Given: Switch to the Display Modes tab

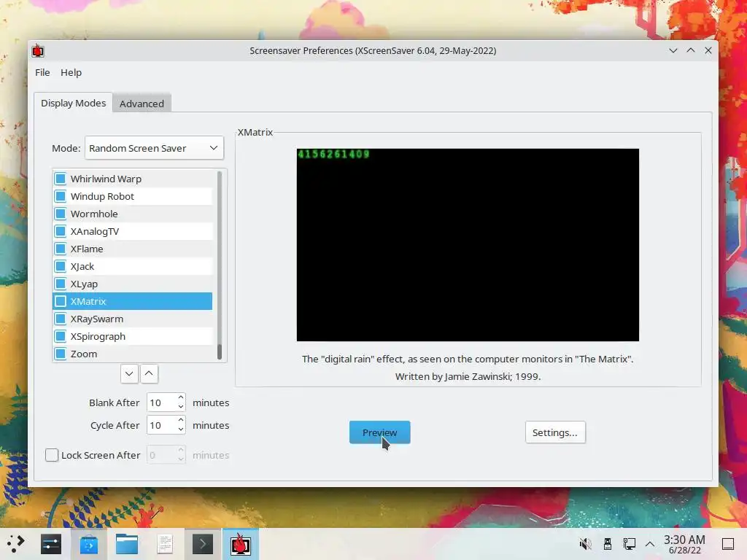Looking at the screenshot, I should [x=74, y=103].
